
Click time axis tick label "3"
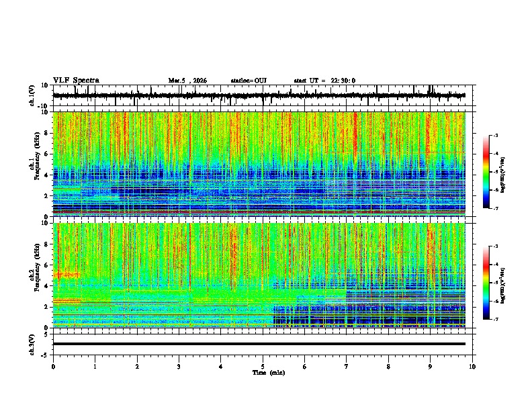179,366
